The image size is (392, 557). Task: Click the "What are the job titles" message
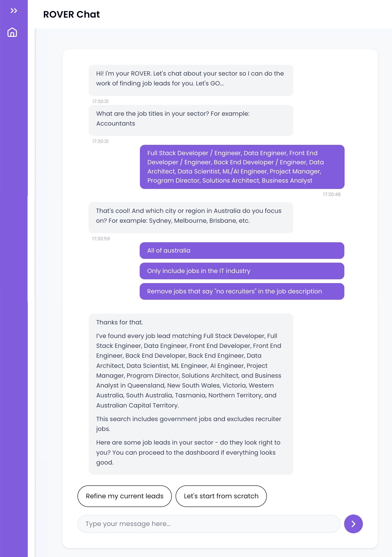[x=191, y=120]
